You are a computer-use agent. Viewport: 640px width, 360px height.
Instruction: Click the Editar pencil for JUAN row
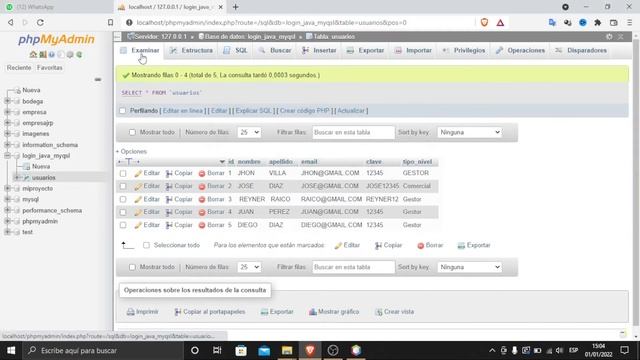pyautogui.click(x=138, y=212)
